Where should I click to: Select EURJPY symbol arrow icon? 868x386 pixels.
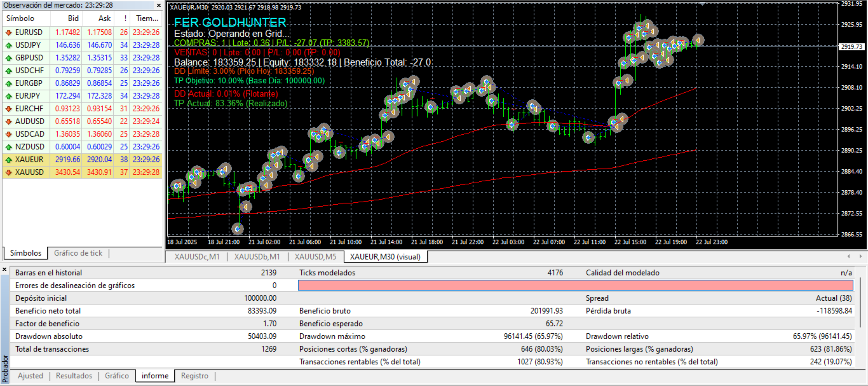[x=8, y=96]
